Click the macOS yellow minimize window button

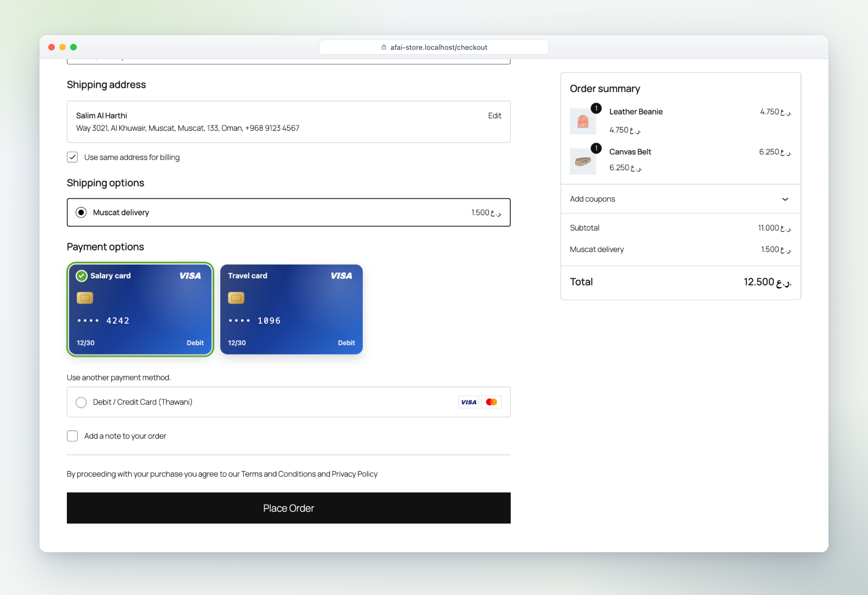pyautogui.click(x=62, y=47)
